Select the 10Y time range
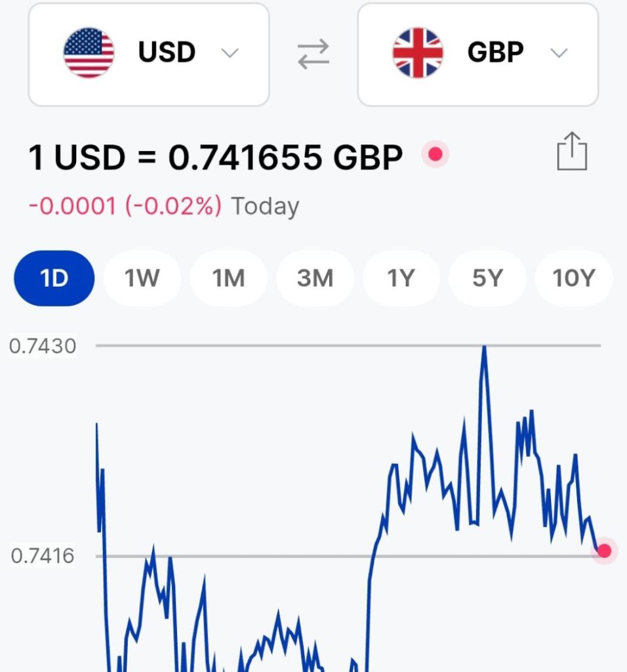 574,278
